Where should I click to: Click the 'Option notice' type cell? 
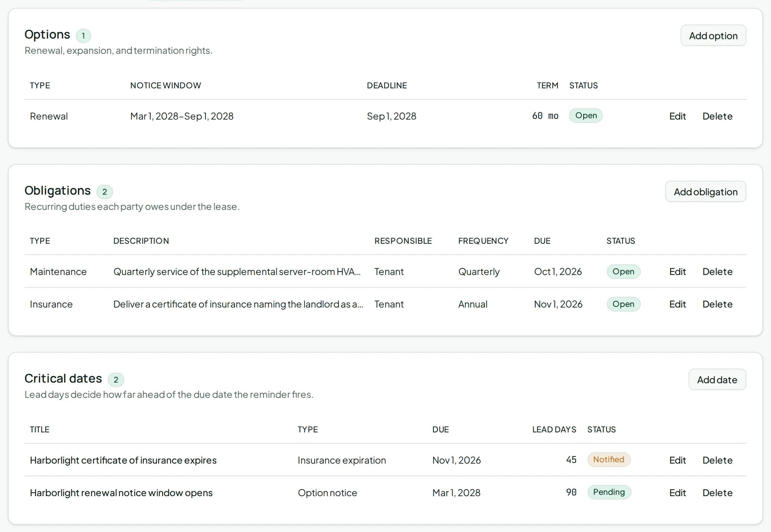point(327,493)
